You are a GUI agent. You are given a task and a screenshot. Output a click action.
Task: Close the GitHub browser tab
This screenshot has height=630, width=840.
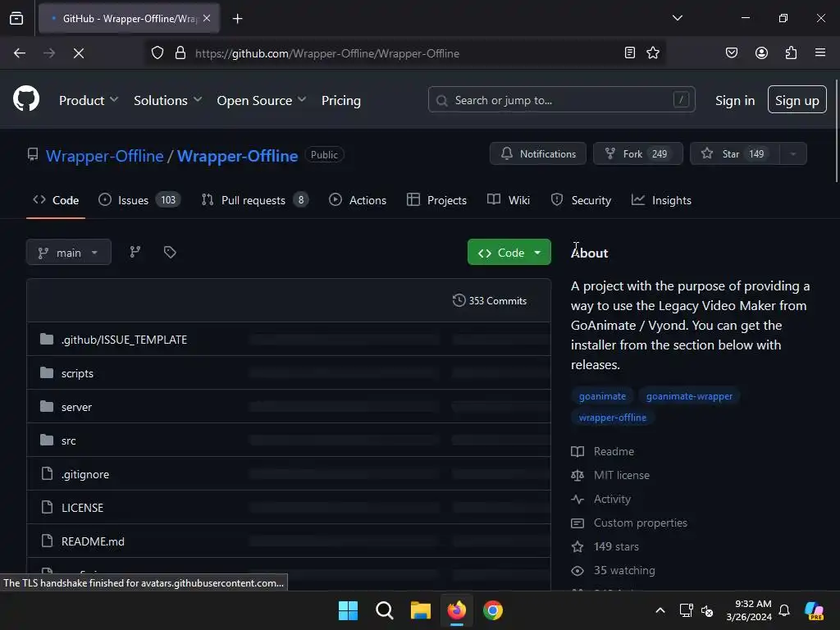click(207, 18)
